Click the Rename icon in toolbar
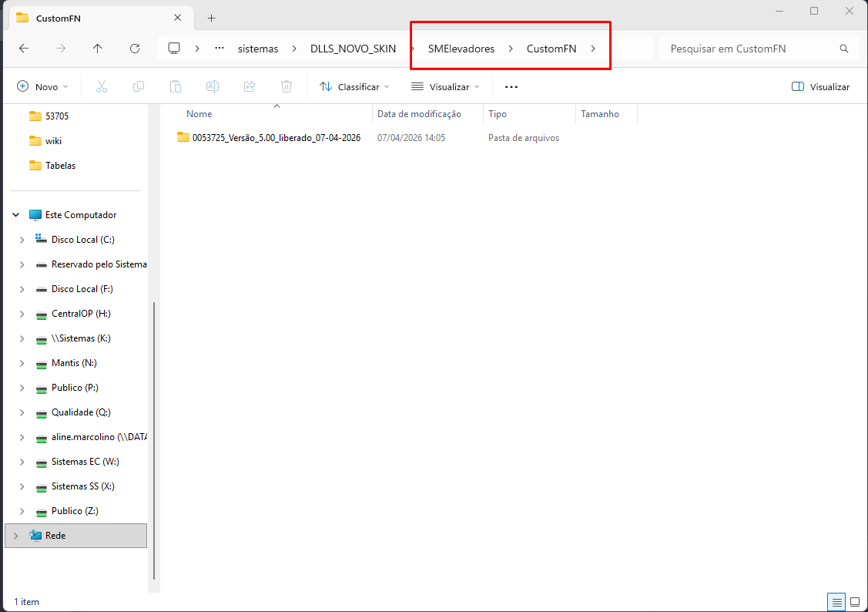 click(213, 87)
